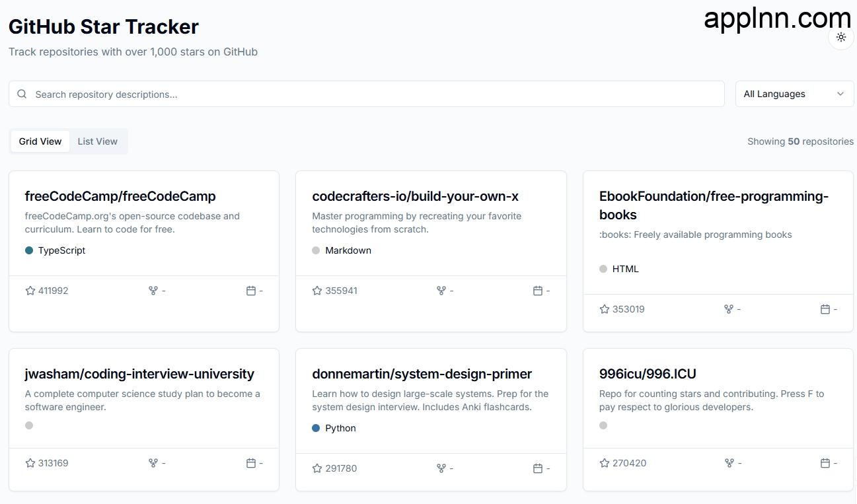Click the HTML language label

(x=626, y=269)
